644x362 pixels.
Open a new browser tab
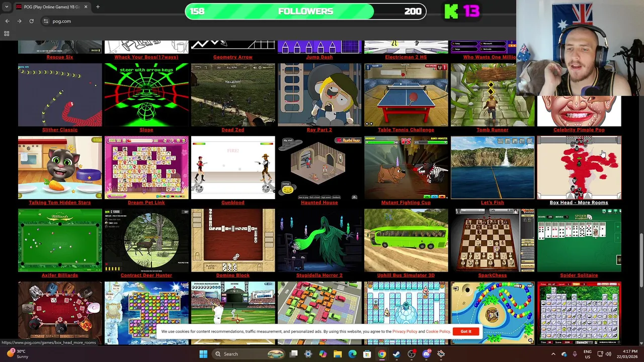click(x=98, y=7)
